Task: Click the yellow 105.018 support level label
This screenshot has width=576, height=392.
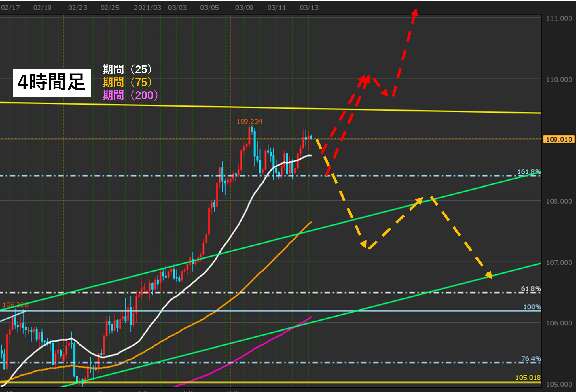Action: [x=528, y=377]
